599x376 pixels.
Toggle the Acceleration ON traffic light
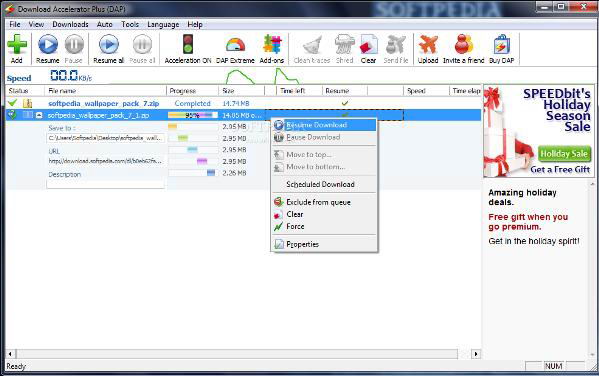[x=188, y=44]
